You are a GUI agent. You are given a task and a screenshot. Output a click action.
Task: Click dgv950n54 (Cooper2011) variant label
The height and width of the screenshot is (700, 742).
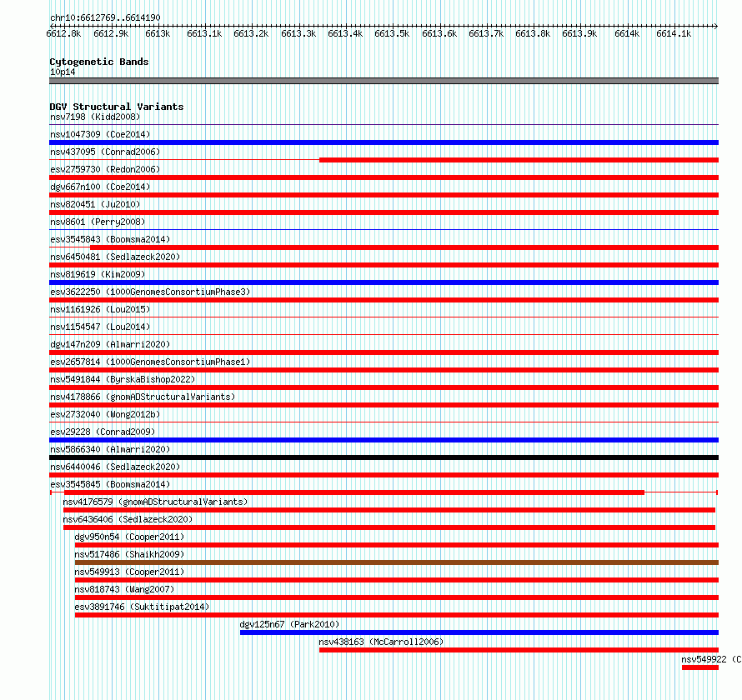(129, 537)
